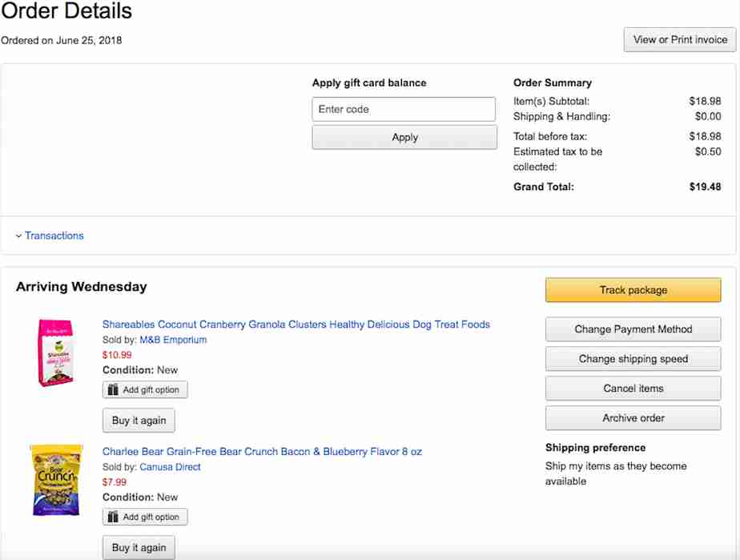Viewport: 740px width, 560px height.
Task: Open Bear Crunch product bag thumbnail
Action: click(56, 480)
